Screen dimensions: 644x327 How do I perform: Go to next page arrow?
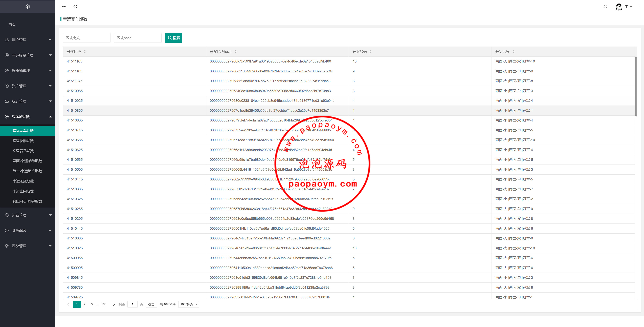coord(114,304)
